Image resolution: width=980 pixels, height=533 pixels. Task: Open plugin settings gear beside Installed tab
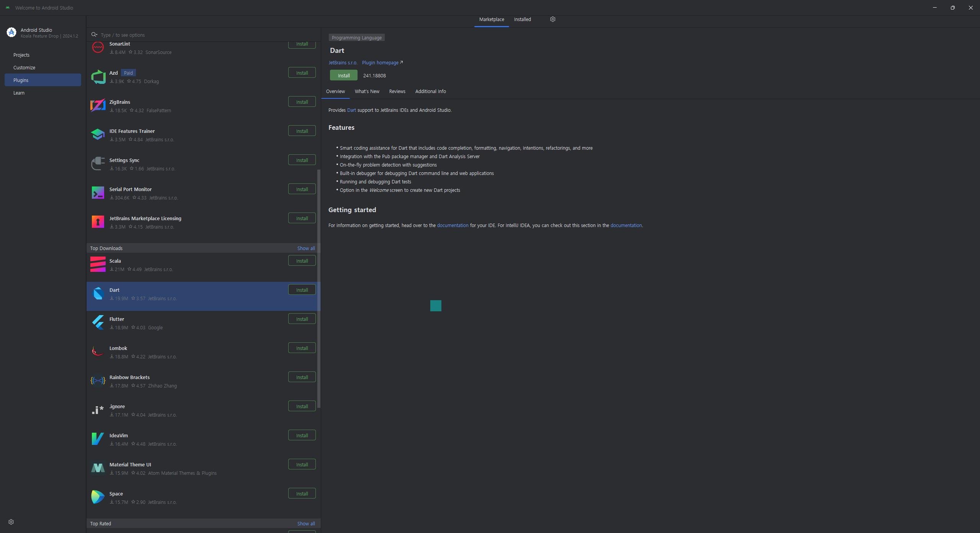[x=553, y=19]
